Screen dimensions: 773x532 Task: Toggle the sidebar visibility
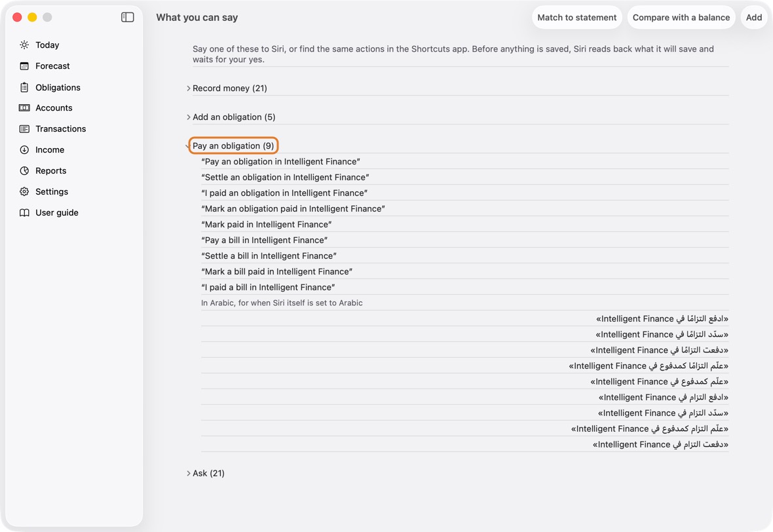[127, 17]
